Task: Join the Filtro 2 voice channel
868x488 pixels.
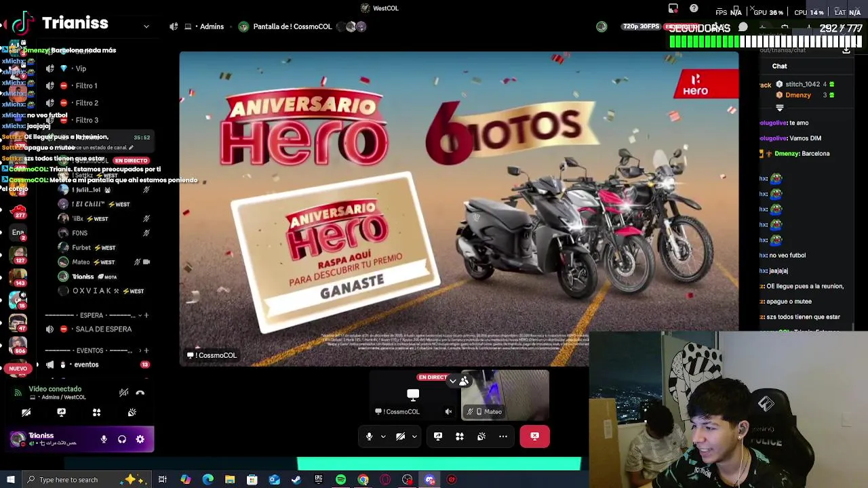Action: point(87,103)
